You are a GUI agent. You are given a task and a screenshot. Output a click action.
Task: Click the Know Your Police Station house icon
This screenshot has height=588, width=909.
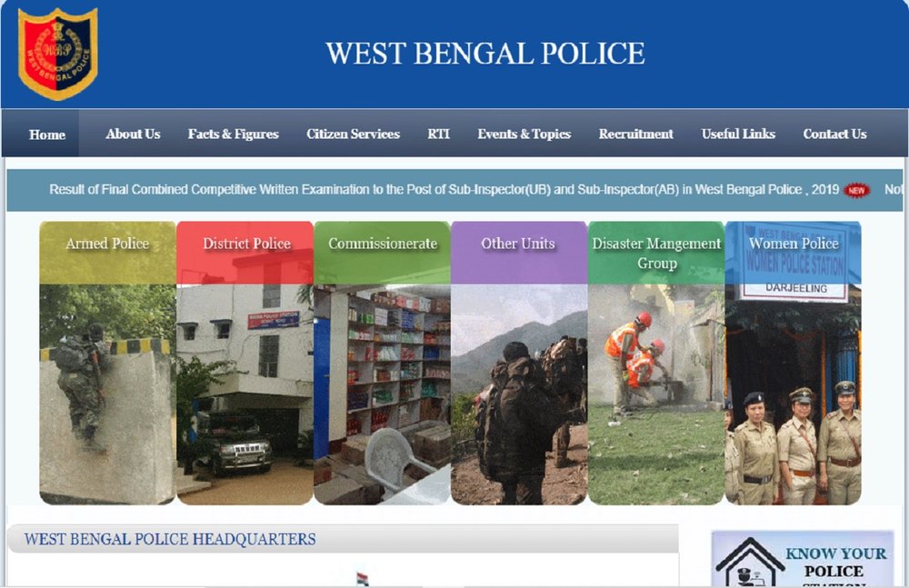[x=750, y=563]
